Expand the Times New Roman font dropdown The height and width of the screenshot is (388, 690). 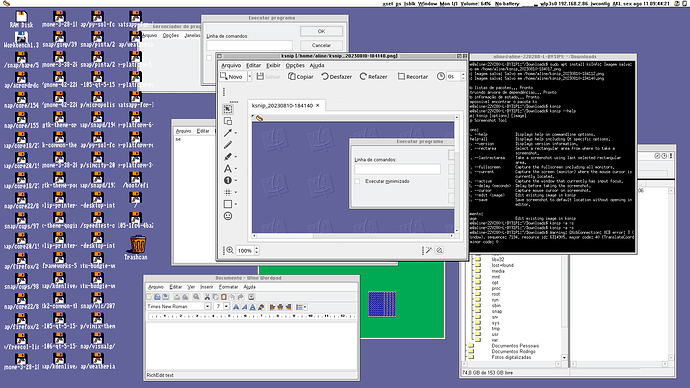[207, 306]
